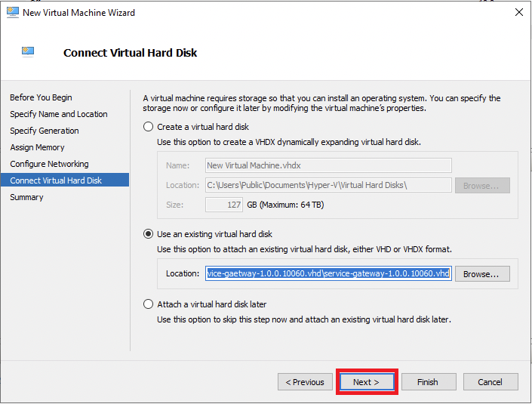Select the Connect Virtual Hard Disk step
The height and width of the screenshot is (404, 532).
[56, 180]
